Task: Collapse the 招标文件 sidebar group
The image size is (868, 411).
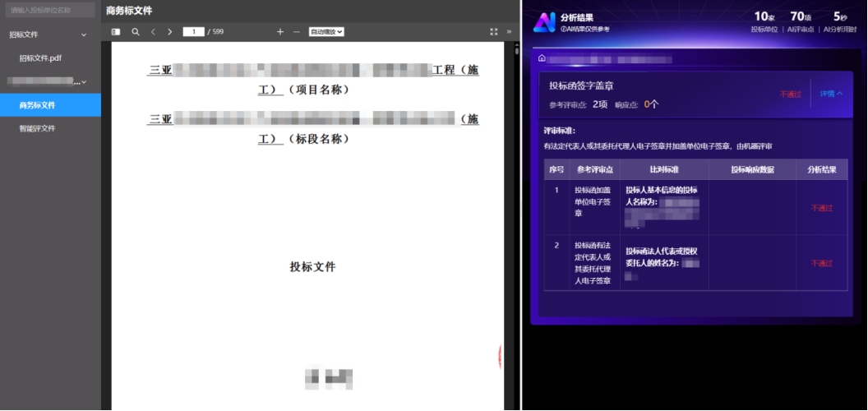Action: click(84, 35)
